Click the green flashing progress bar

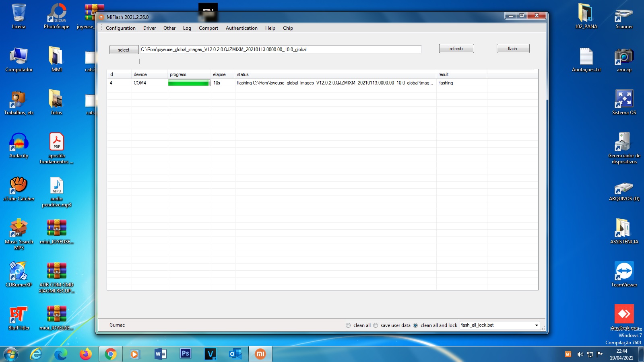[189, 83]
